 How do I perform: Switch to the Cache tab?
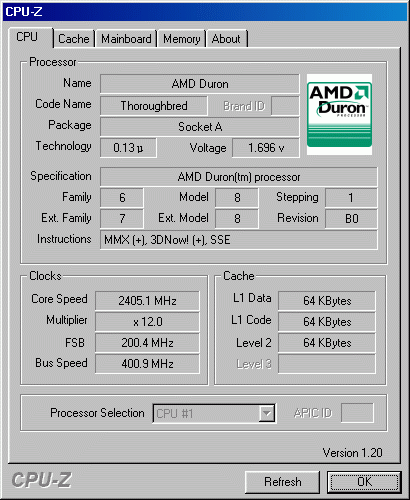coord(74,39)
